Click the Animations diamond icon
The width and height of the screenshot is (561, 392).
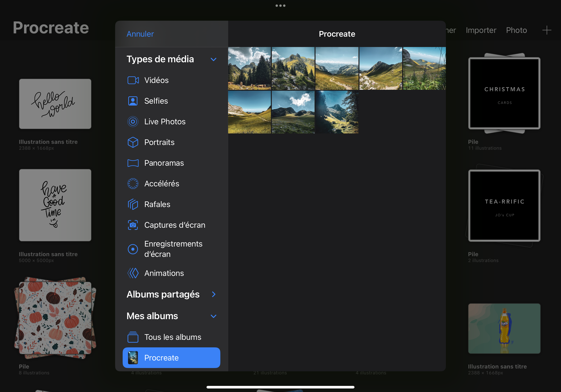click(133, 273)
